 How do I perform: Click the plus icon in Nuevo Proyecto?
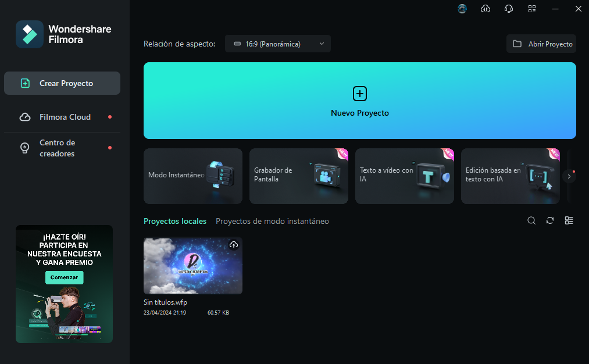pyautogui.click(x=360, y=94)
